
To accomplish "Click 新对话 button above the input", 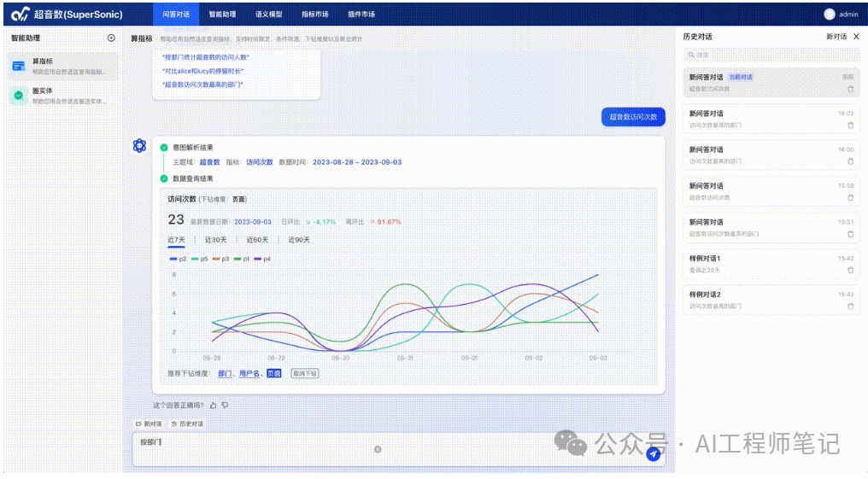I will pos(149,424).
